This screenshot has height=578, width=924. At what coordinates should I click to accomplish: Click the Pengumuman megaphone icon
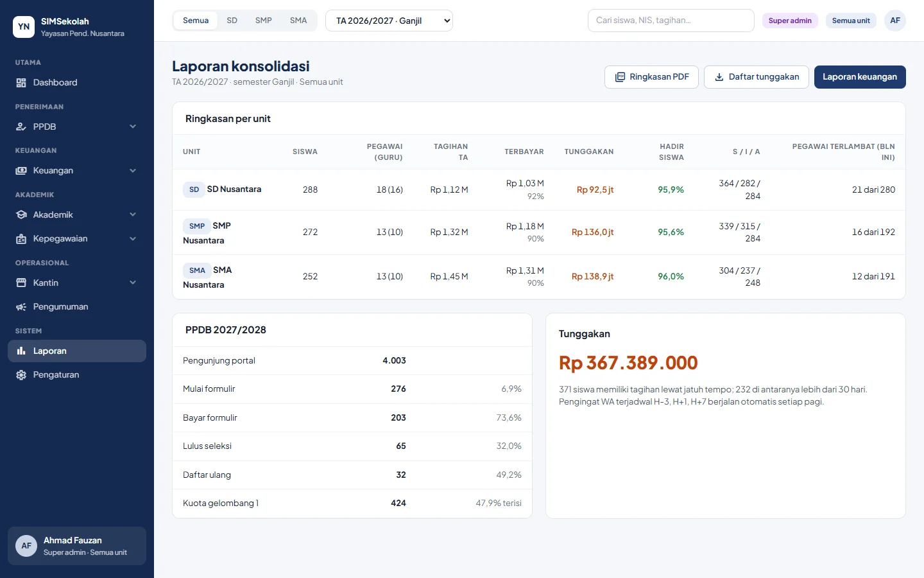pyautogui.click(x=21, y=307)
